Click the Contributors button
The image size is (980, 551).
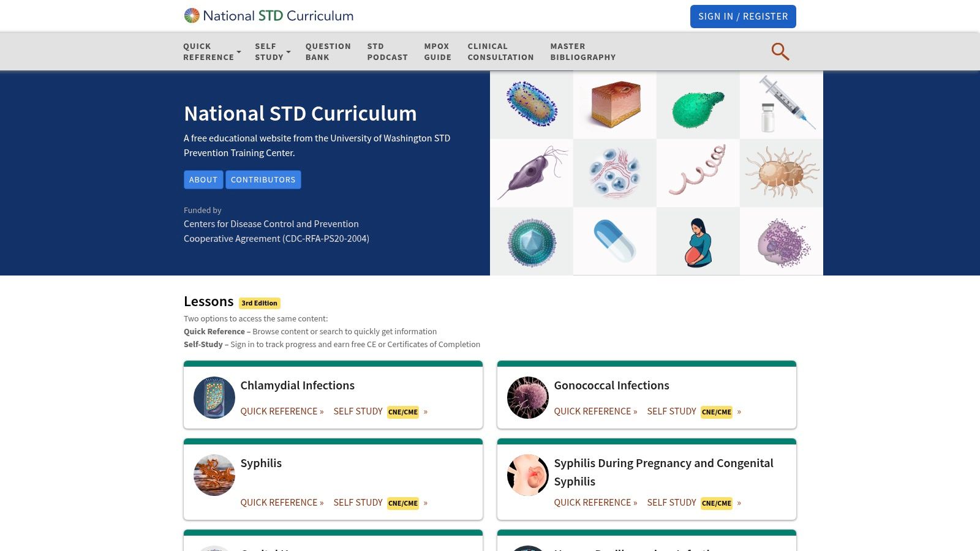tap(263, 179)
